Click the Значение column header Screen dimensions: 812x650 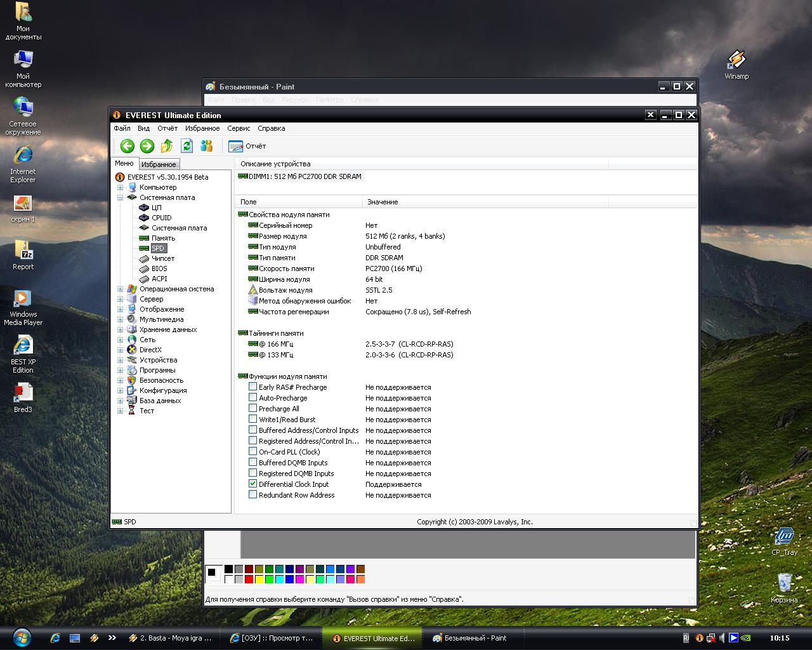(x=485, y=202)
